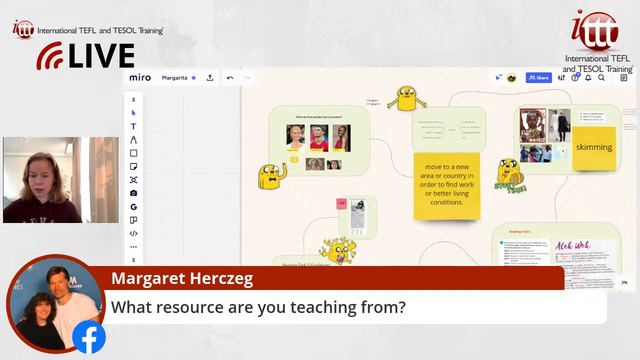Image resolution: width=640 pixels, height=360 pixels.
Task: Click the LIVE broadcast indicator
Action: [x=86, y=56]
